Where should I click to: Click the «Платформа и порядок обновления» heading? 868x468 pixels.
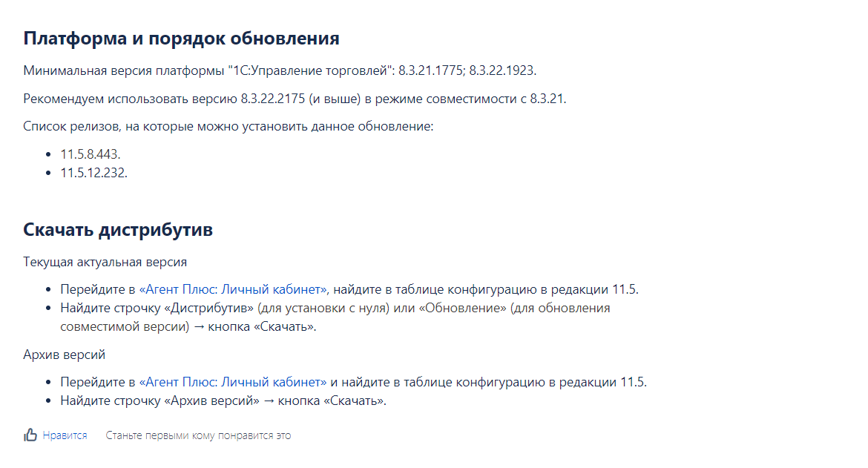181,39
